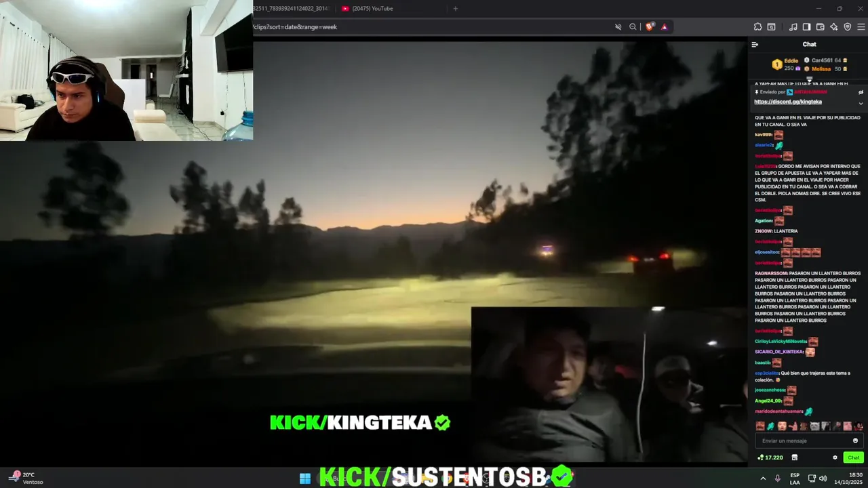Click username Angel24_09 in chat
Screen dimensions: 868x488
(768, 401)
